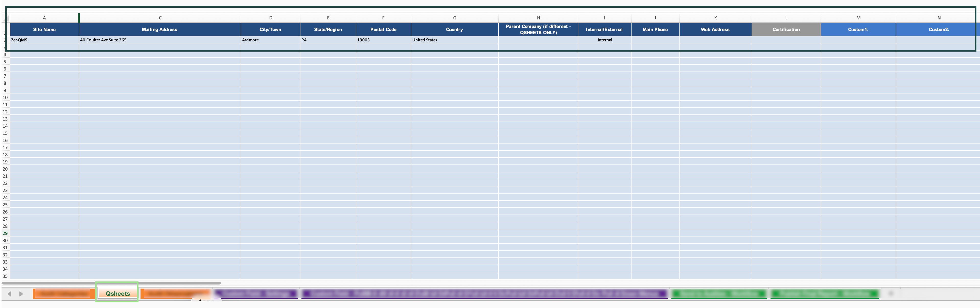The image size is (980, 308).
Task: Select row 33 header
Action: tap(5, 262)
